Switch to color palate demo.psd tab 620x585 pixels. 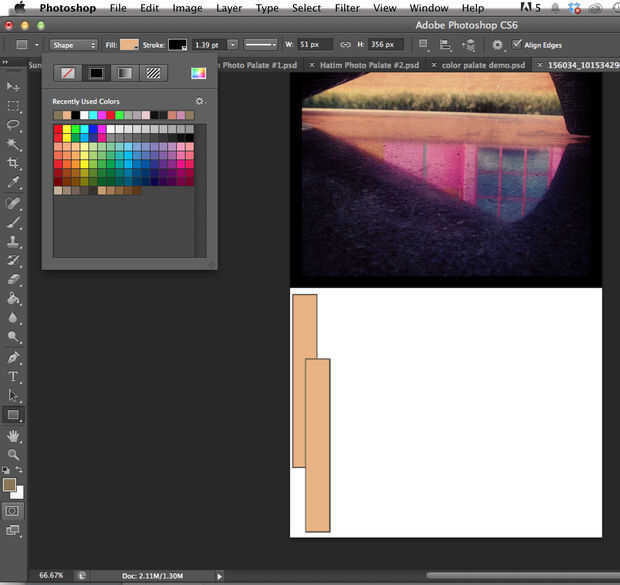coord(483,65)
